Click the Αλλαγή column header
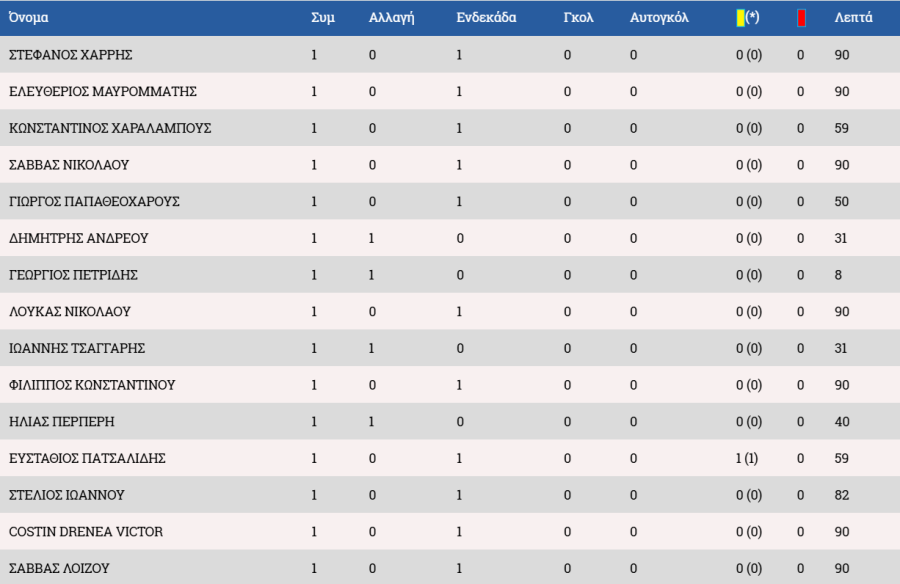 click(x=391, y=18)
